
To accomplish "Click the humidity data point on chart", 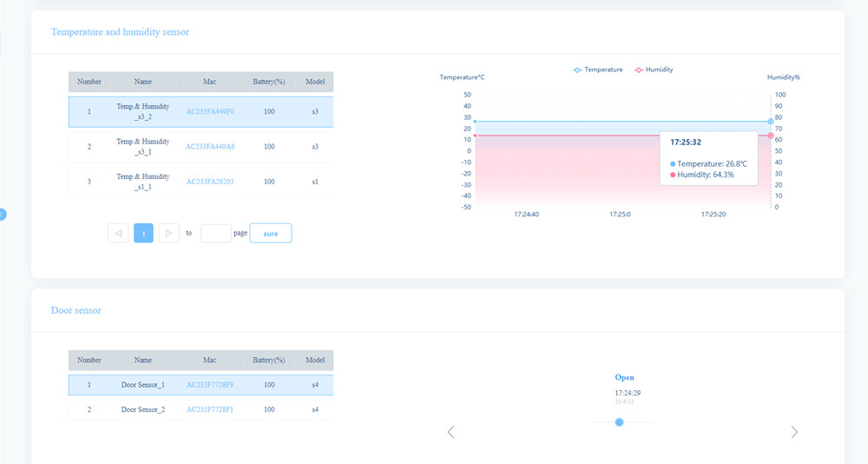I will click(770, 136).
